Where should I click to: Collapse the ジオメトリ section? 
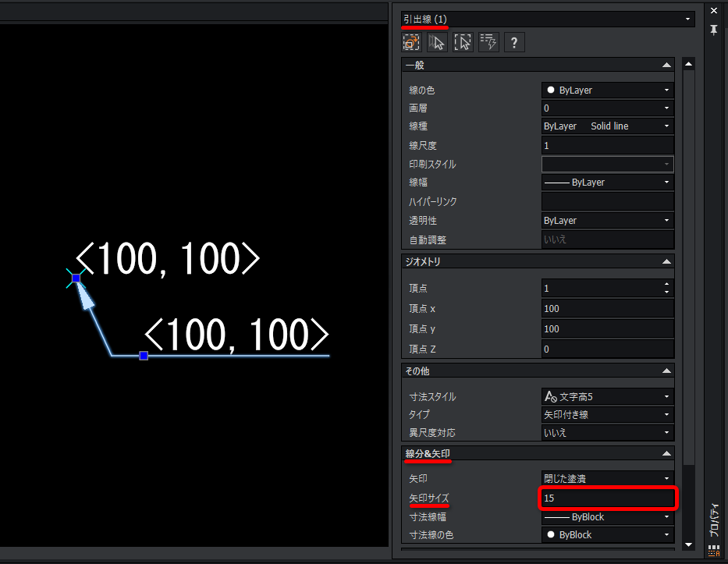[x=666, y=261]
